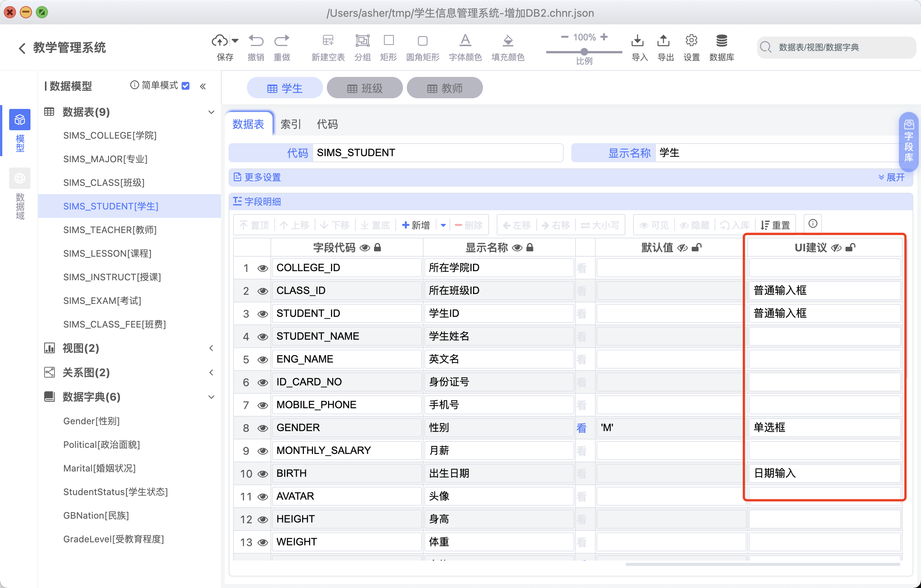This screenshot has height=588, width=921.
Task: Open the 字段库 side panel button
Action: pos(909,142)
